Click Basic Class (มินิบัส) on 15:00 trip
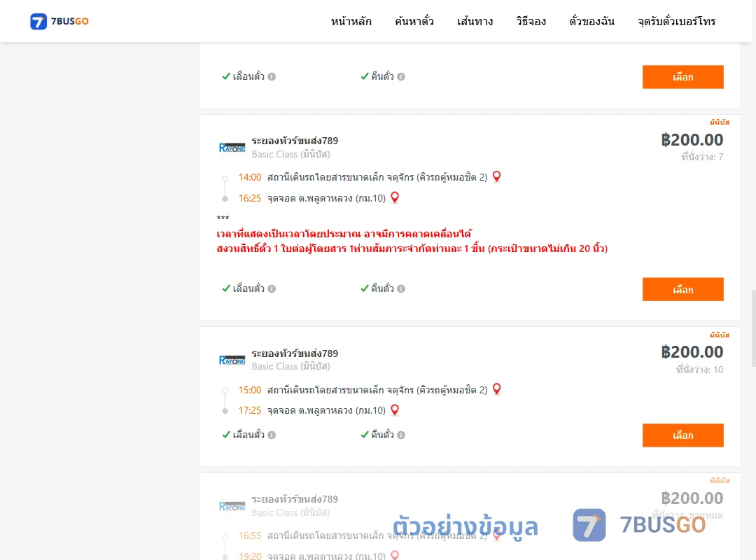756x560 pixels. pos(290,367)
